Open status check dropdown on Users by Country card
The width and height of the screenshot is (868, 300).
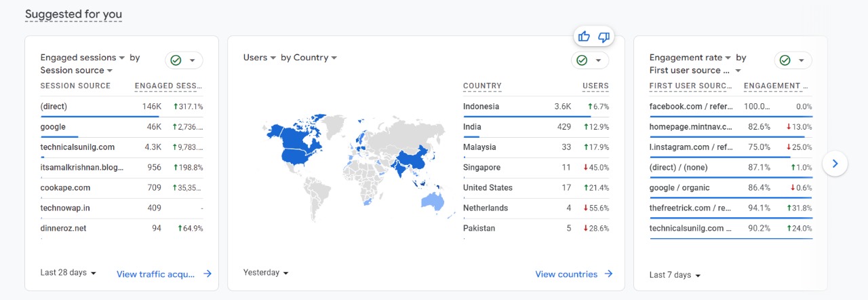590,60
